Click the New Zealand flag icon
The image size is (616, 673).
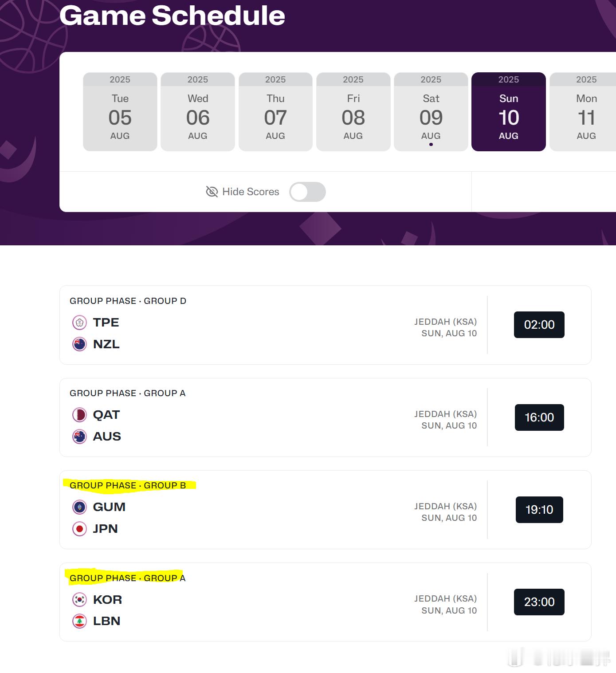[79, 344]
